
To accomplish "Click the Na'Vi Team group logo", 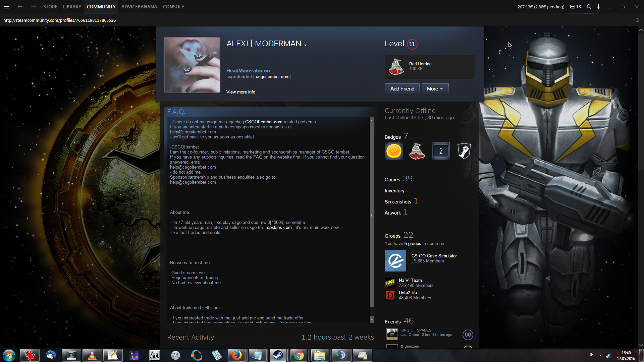I will click(390, 283).
